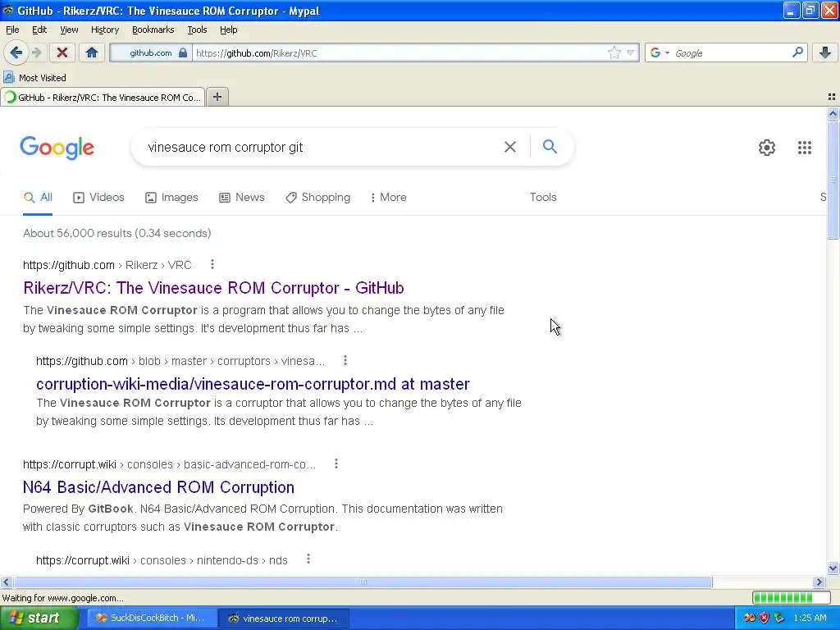Switch to Shopping results
Viewport: 840px width, 630px height.
tap(317, 198)
